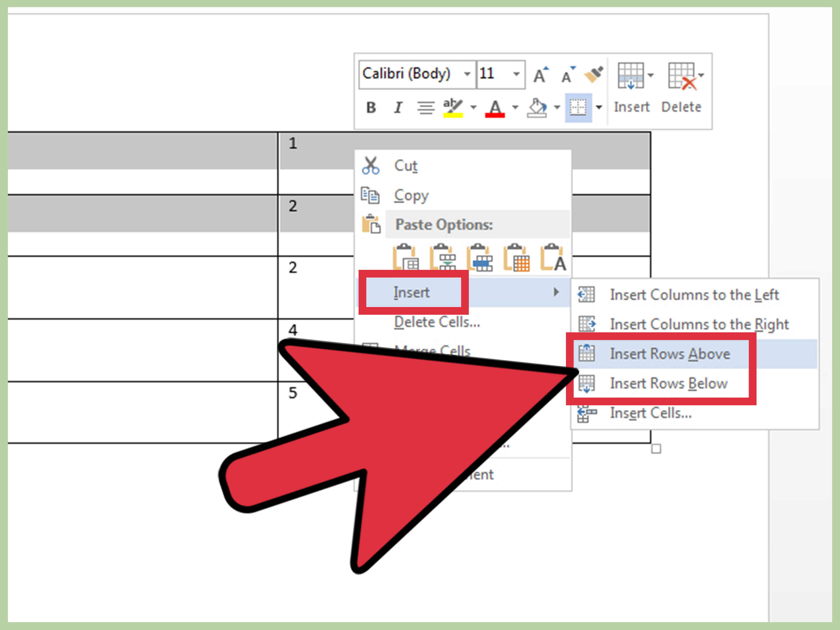The height and width of the screenshot is (630, 840).
Task: Increase font size with Grow Font
Action: click(541, 75)
